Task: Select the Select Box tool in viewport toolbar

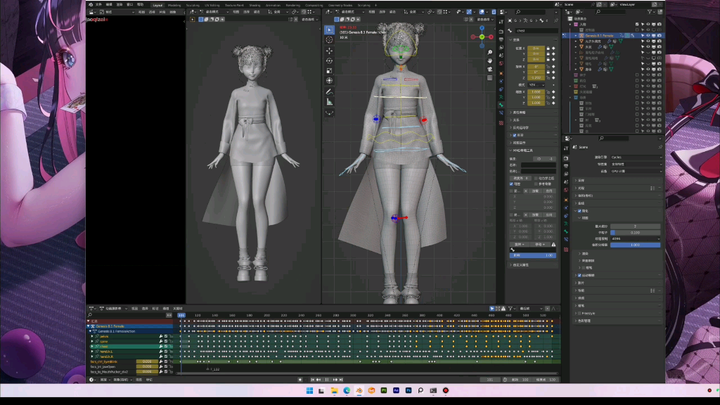Action: [330, 29]
